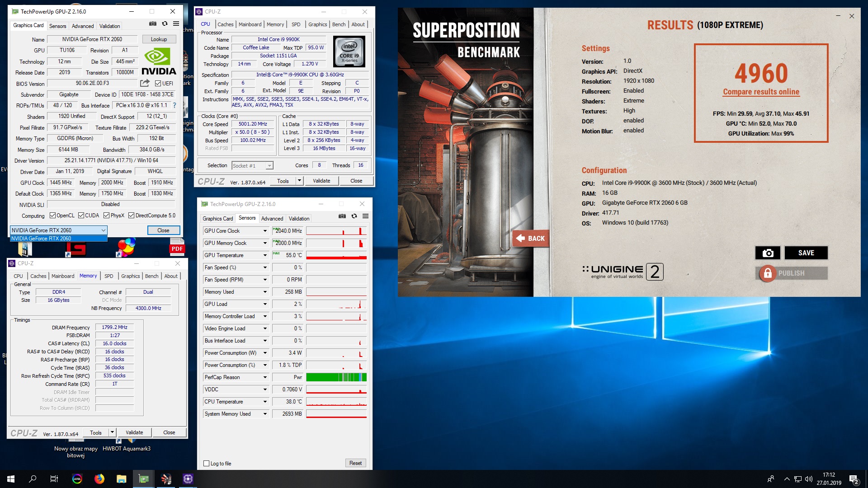Click the GPU Core Clock 2040.0 MHz value field
The width and height of the screenshot is (868, 488).
coord(288,231)
